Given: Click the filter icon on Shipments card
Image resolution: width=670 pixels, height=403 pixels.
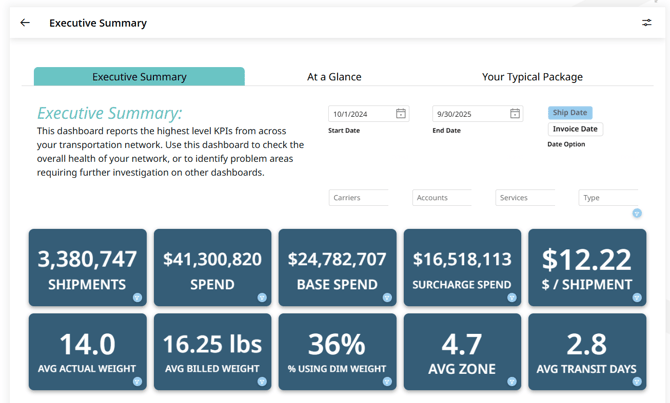Looking at the screenshot, I should (x=137, y=297).
